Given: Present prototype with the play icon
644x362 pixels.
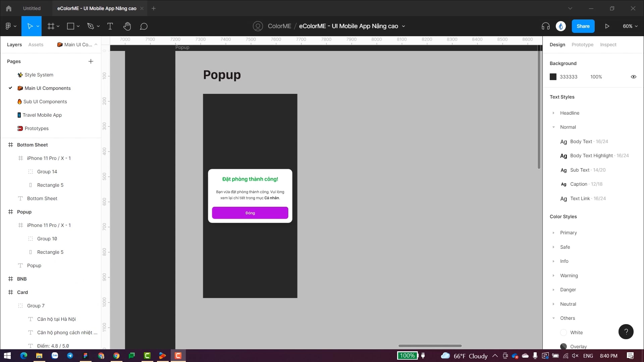Looking at the screenshot, I should click(x=607, y=26).
